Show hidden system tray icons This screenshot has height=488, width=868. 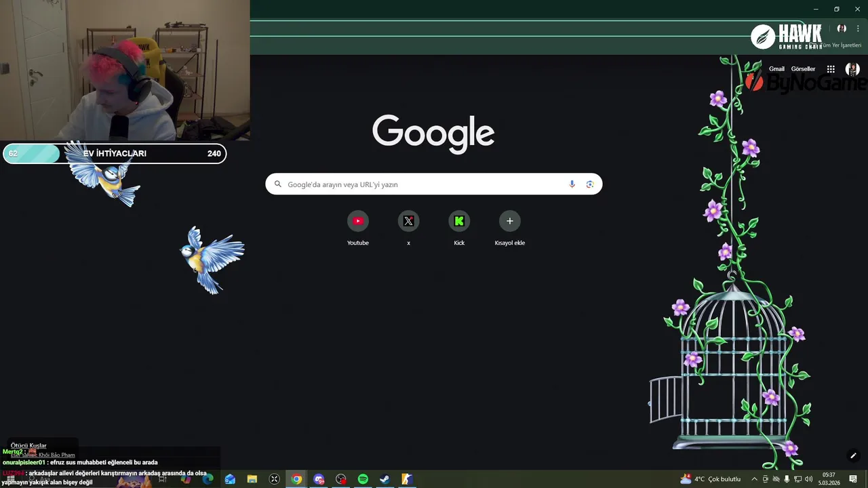754,479
